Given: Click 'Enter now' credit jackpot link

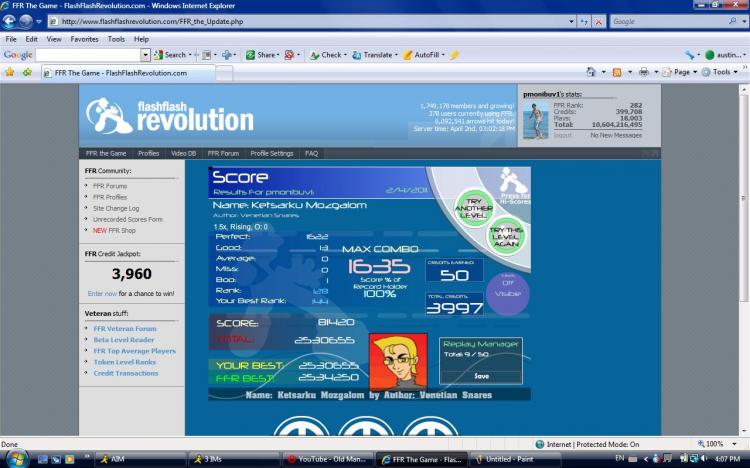Looking at the screenshot, I should pyautogui.click(x=102, y=294).
